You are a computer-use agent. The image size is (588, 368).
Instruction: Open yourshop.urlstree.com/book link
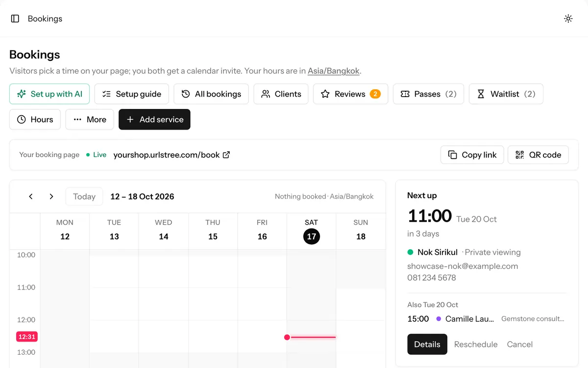[x=167, y=155]
